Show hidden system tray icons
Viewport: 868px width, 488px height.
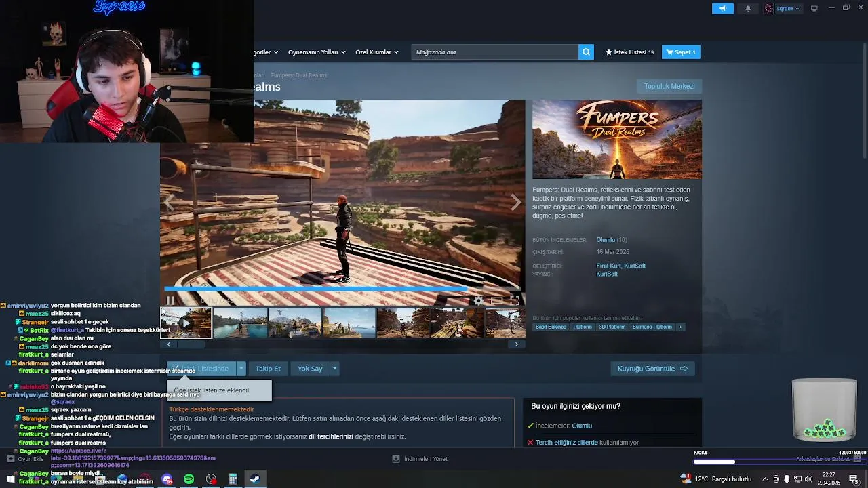[764, 479]
